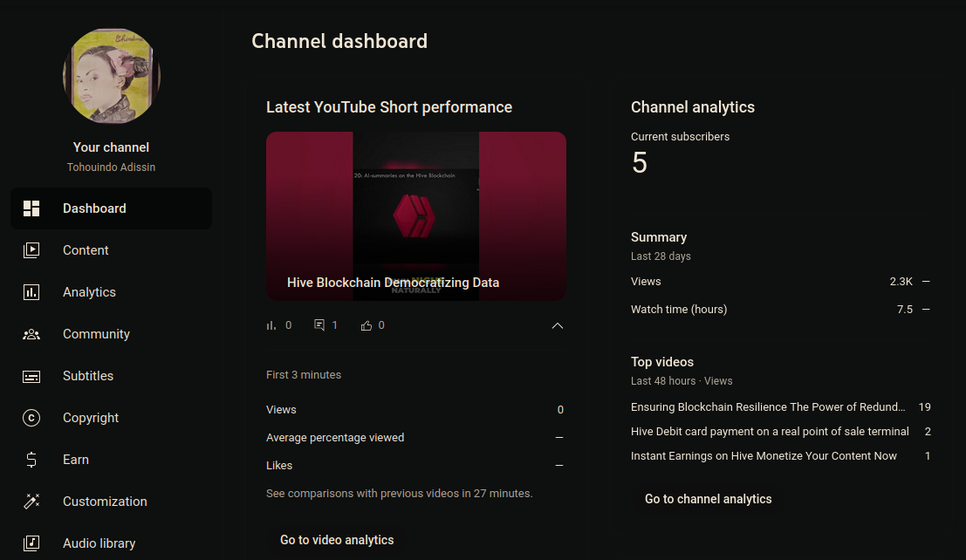Image resolution: width=966 pixels, height=560 pixels.
Task: Open the Copyright menu item
Action: coord(111,418)
